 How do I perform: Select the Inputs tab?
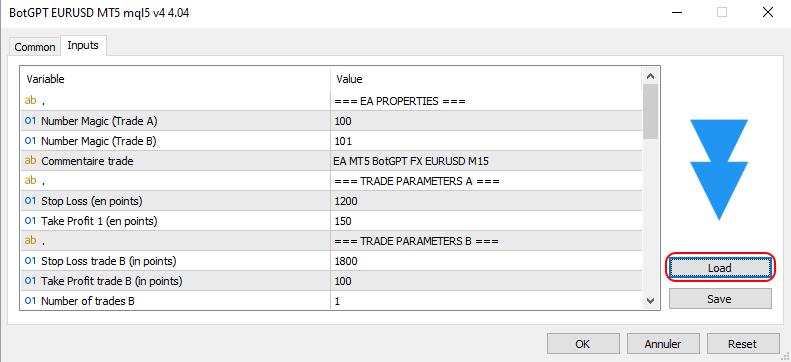(x=83, y=45)
